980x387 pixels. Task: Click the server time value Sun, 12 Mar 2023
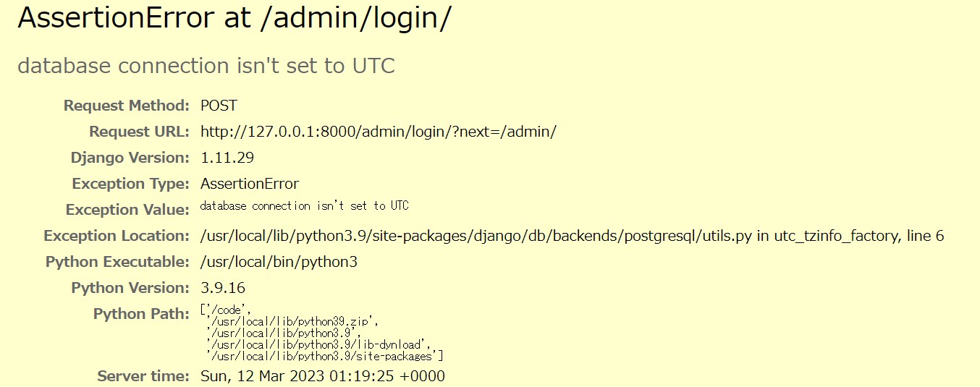pyautogui.click(x=323, y=376)
